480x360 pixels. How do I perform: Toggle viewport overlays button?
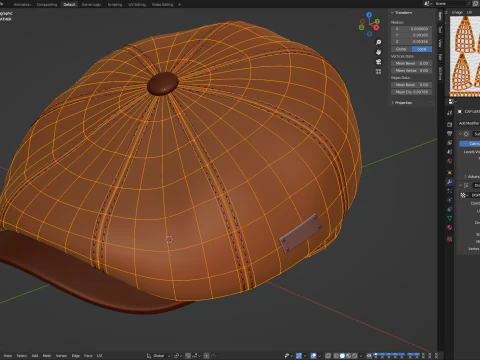click(x=313, y=356)
